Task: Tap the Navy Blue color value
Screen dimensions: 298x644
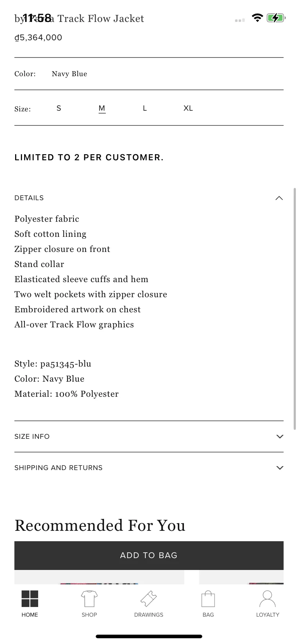Action: 69,74
